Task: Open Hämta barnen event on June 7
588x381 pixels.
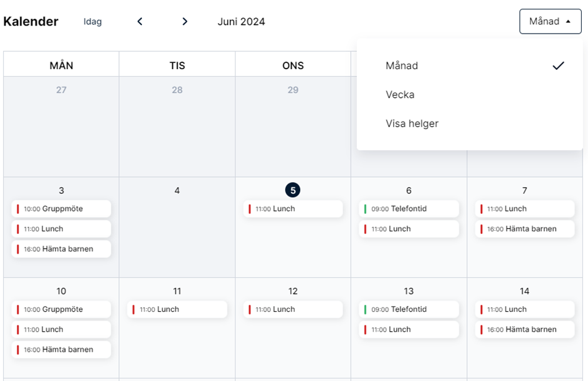Action: (x=524, y=229)
